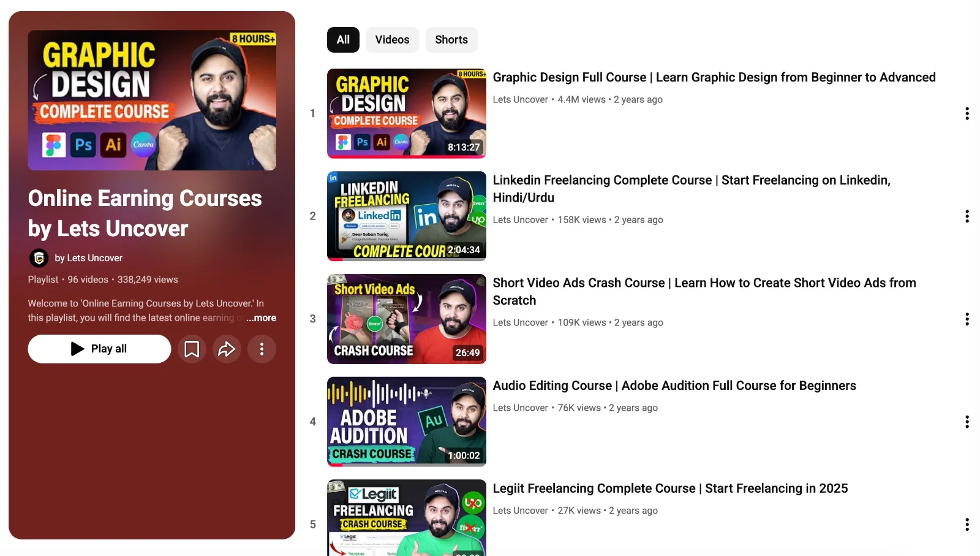Open Lets Uncover channel under Audio Editing Course
980x556 pixels.
(521, 408)
